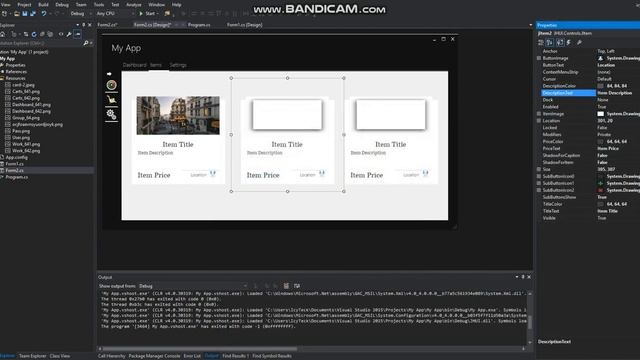Click the cart icon in My App sidebar

point(111,100)
